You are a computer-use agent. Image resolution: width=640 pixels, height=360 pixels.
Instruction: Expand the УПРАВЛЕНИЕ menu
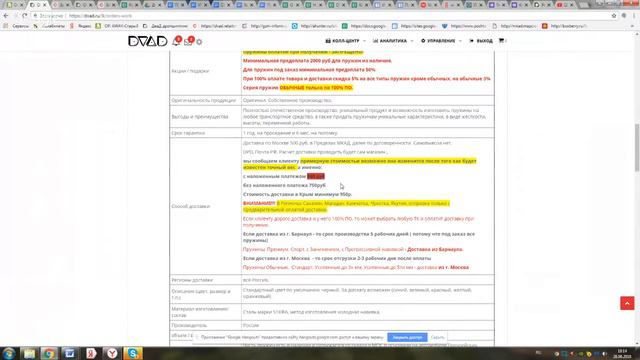(x=441, y=41)
